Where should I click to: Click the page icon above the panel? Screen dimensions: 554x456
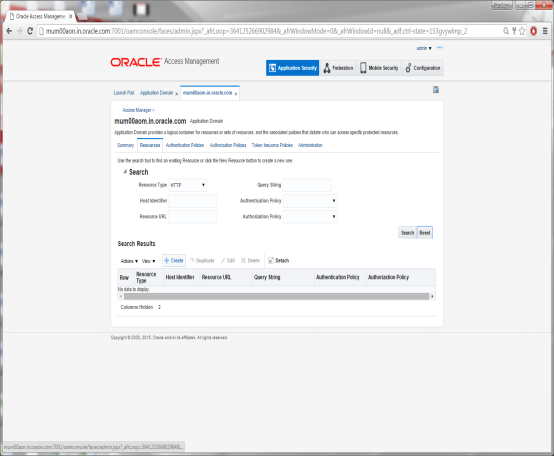[x=436, y=90]
